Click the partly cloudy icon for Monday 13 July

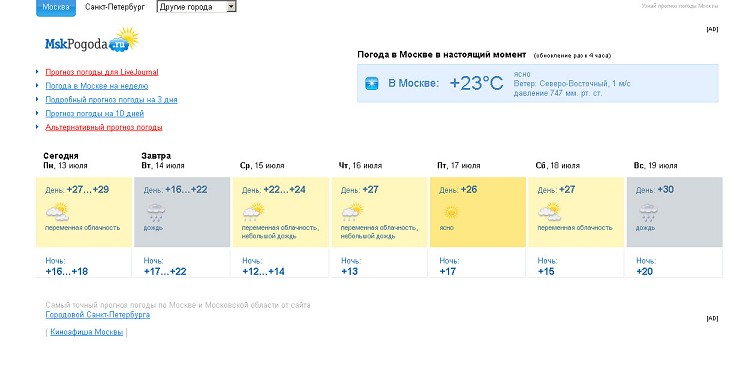click(57, 211)
